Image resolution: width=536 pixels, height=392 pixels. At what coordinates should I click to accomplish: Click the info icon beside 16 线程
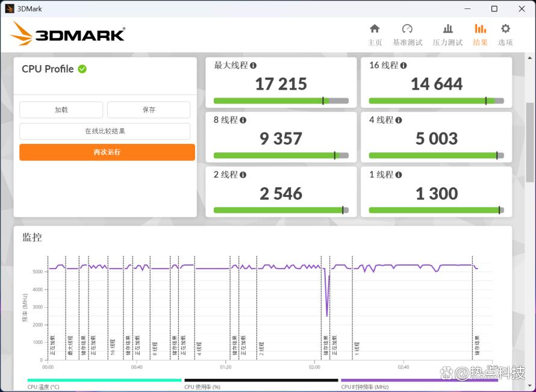[x=404, y=65]
